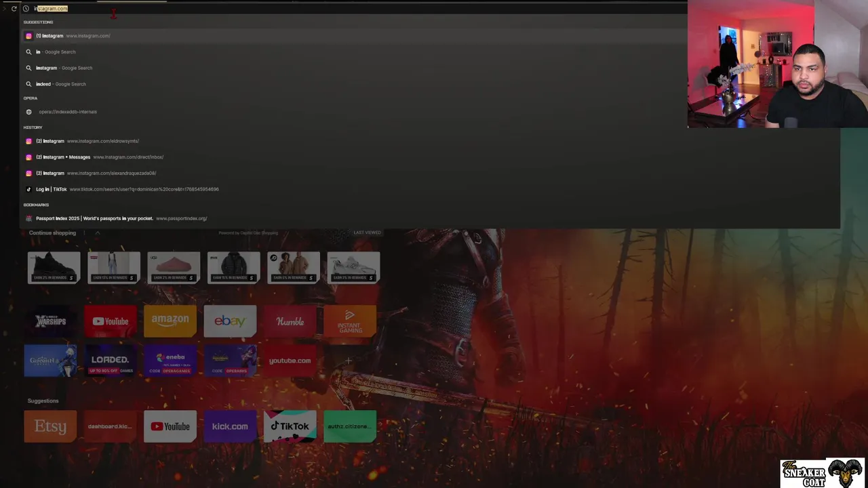Screen dimensions: 868x488
Task: Open the dashboard.kic... suggestion tile
Action: coord(111,426)
